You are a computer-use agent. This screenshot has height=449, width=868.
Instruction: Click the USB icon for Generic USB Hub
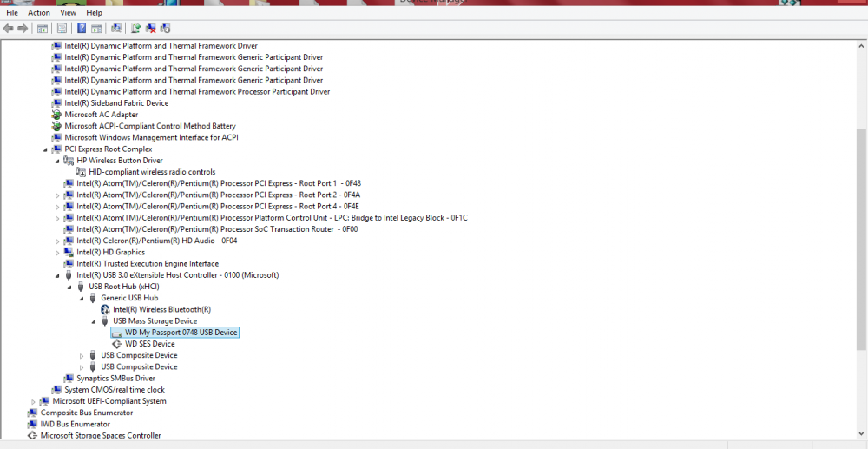click(x=93, y=298)
